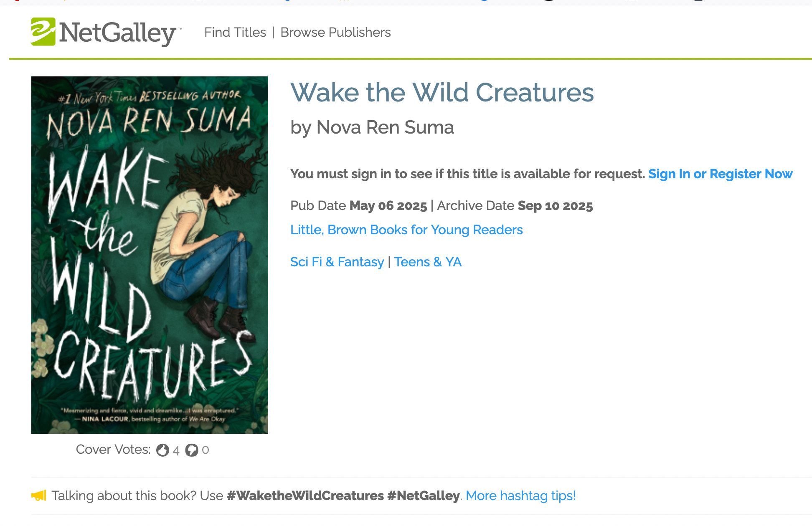812x526 pixels.
Task: Click the #NetGalley hashtag text
Action: (x=423, y=496)
